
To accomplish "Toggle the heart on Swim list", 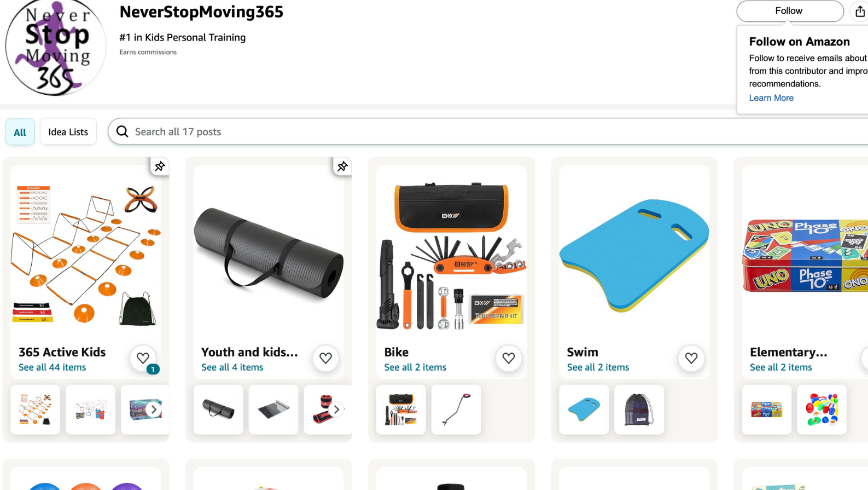I will pyautogui.click(x=691, y=358).
